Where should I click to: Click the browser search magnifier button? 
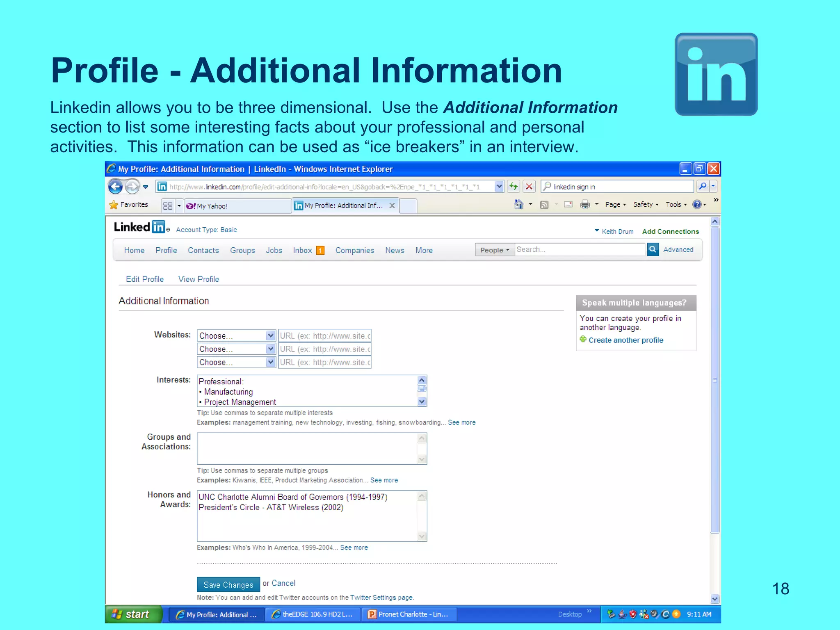[x=703, y=187]
